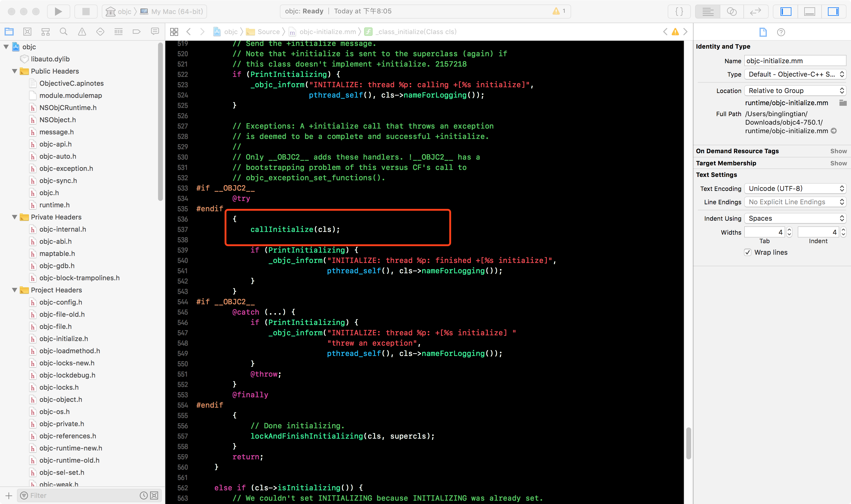Click the Run (play) button
This screenshot has width=851, height=504.
[x=58, y=12]
